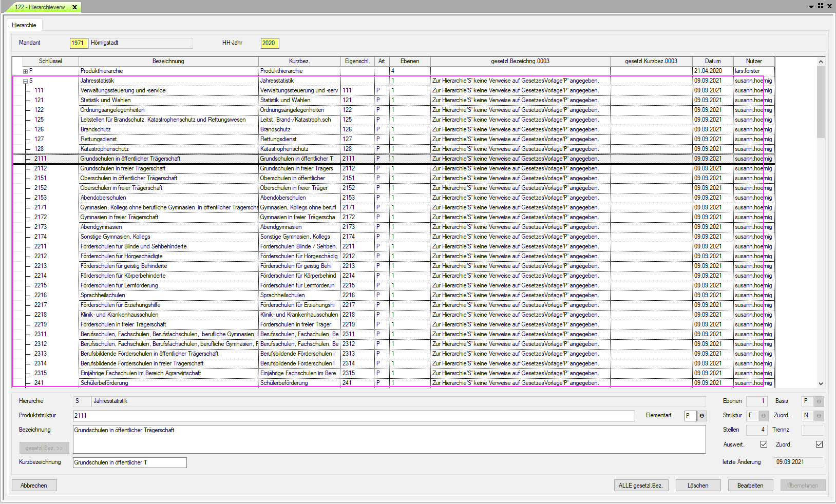Expand the P Produkthierarchie tree node

25,71
